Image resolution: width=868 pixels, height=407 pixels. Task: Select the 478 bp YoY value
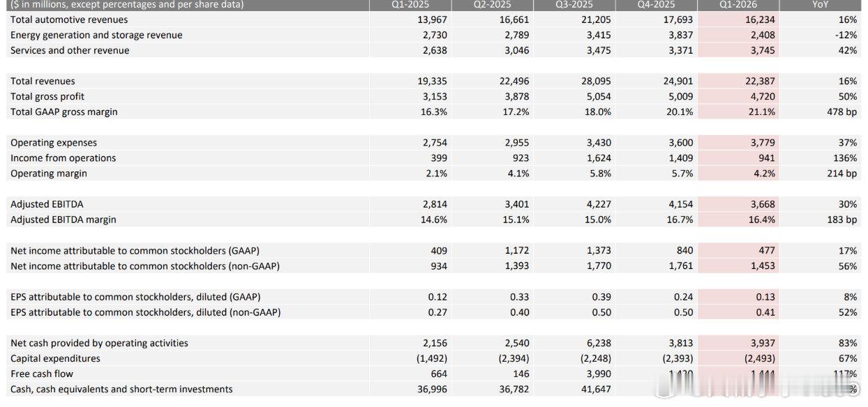pos(841,112)
